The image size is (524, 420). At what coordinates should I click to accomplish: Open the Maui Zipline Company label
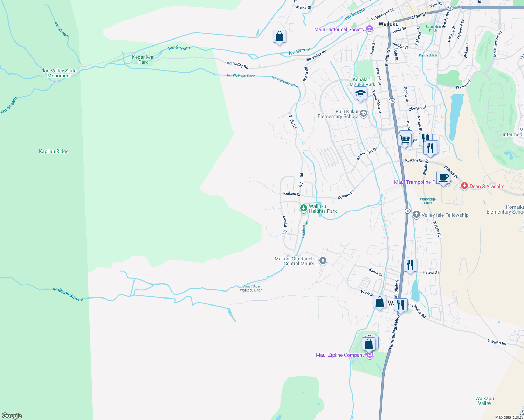pos(340,355)
